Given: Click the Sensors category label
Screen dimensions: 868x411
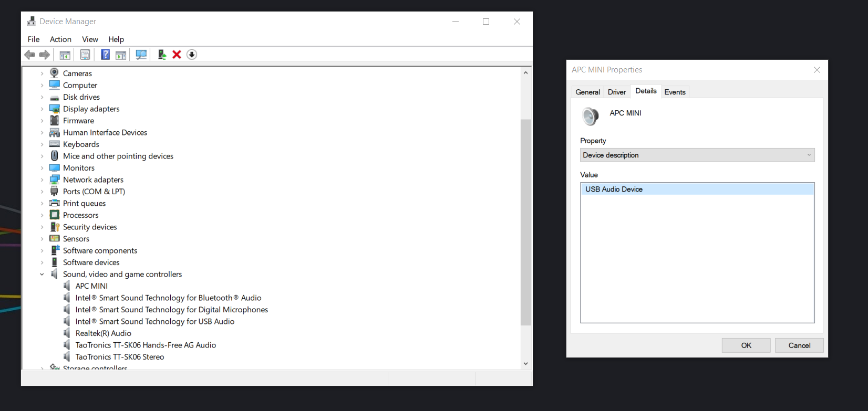Looking at the screenshot, I should (76, 239).
